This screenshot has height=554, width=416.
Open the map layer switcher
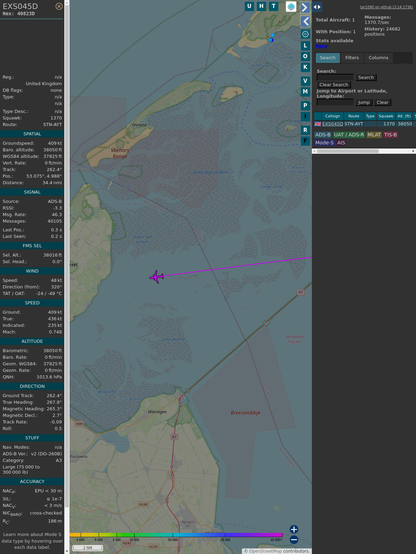click(x=291, y=6)
